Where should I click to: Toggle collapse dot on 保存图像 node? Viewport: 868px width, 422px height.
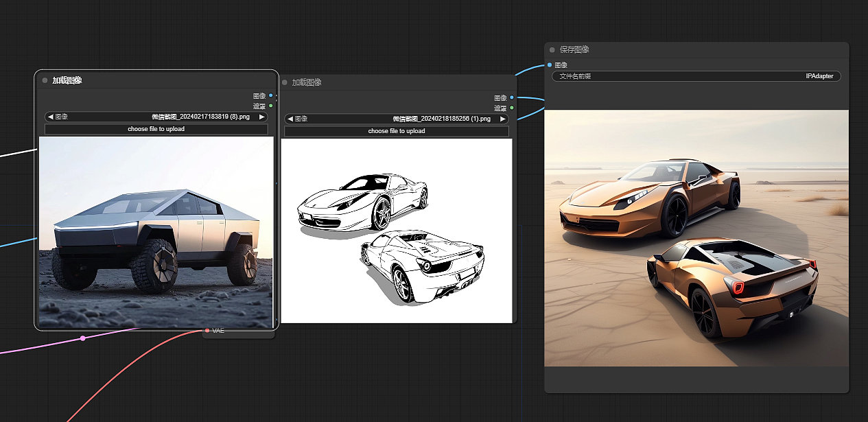(552, 49)
